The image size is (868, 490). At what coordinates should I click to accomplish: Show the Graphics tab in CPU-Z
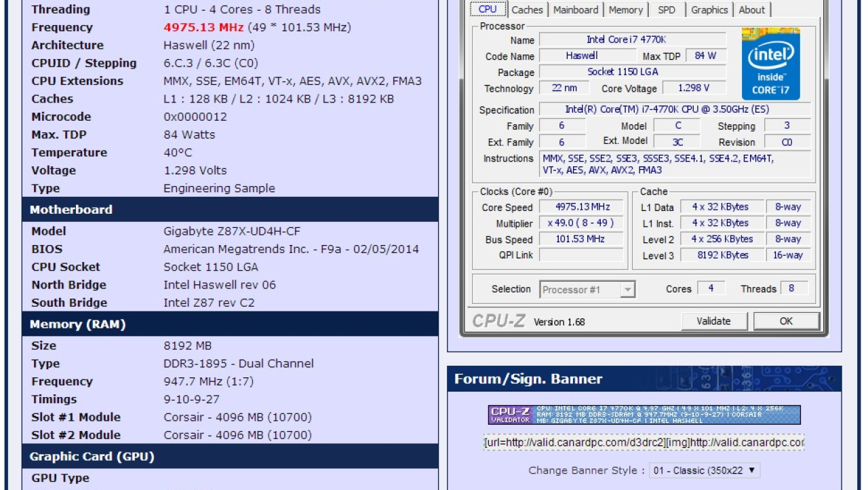click(x=709, y=10)
